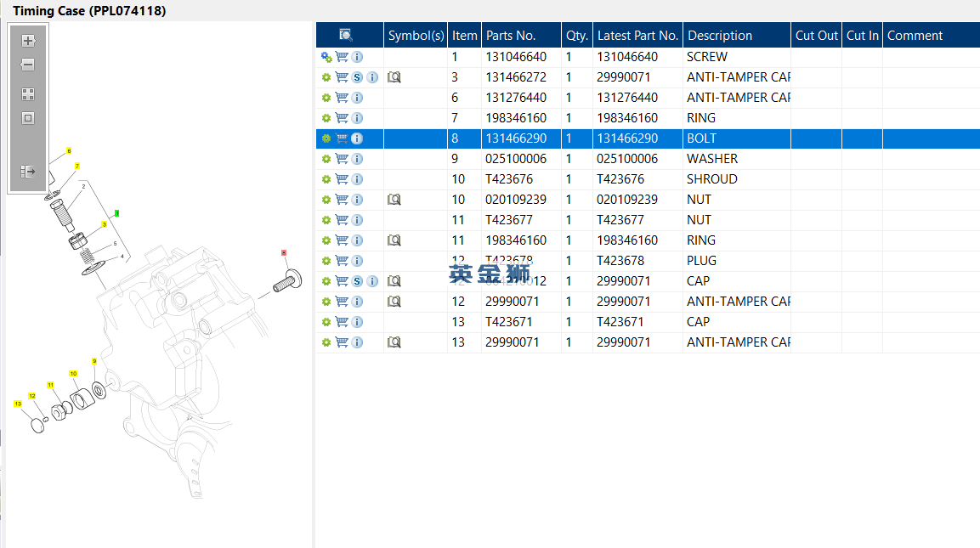Screen dimensions: 980x548
Task: Open info icon for PLUG T423678
Action: (x=357, y=261)
